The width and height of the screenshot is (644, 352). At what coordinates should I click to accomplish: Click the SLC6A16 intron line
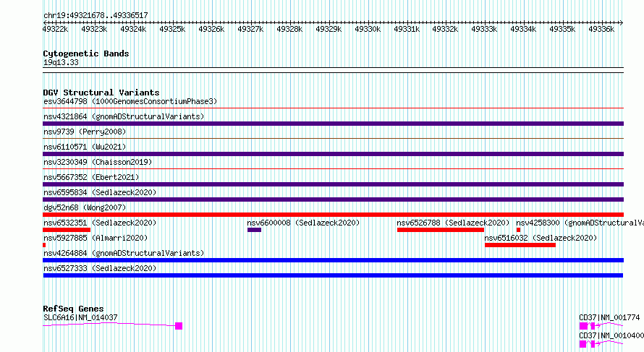[109, 324]
